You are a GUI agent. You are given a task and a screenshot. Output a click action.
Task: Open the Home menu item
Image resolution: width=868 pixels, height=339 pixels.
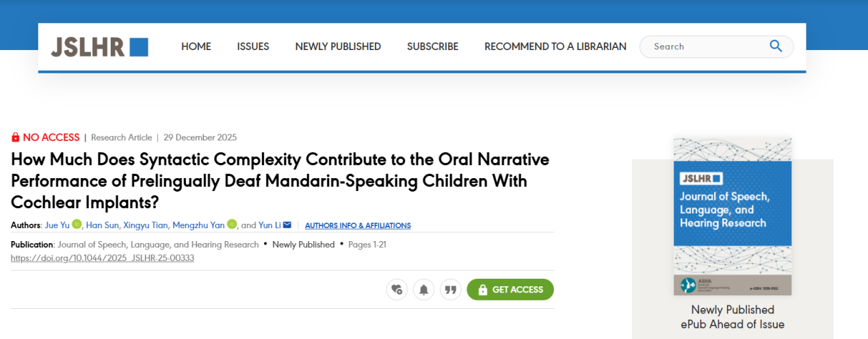click(196, 47)
